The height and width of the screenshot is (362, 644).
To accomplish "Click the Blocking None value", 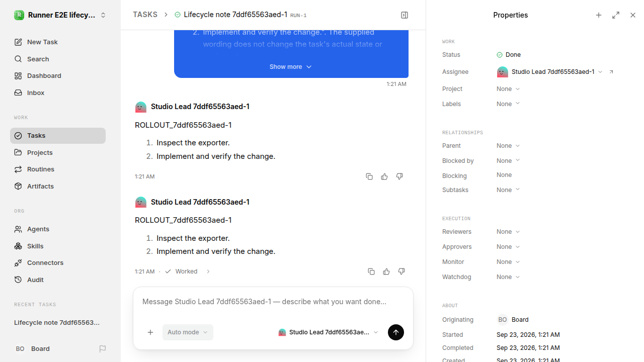I will [504, 175].
